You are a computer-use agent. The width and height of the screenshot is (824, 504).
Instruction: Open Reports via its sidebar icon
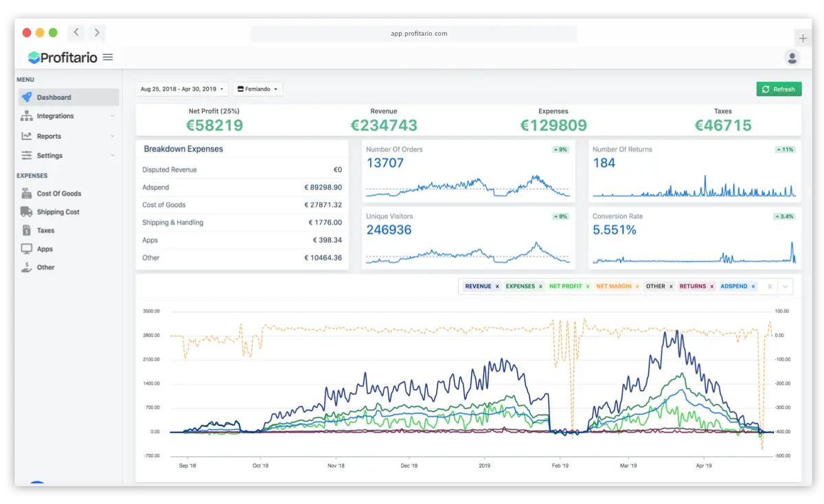[x=27, y=135]
